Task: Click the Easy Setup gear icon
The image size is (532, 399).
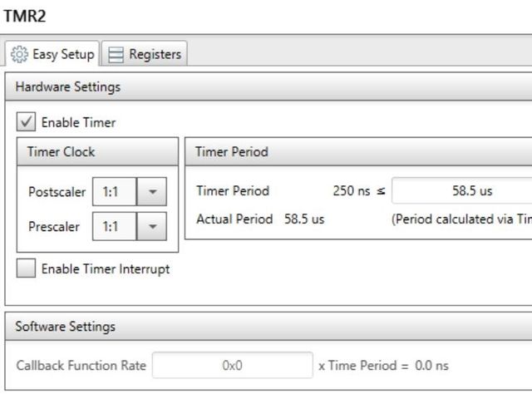Action: 19,54
